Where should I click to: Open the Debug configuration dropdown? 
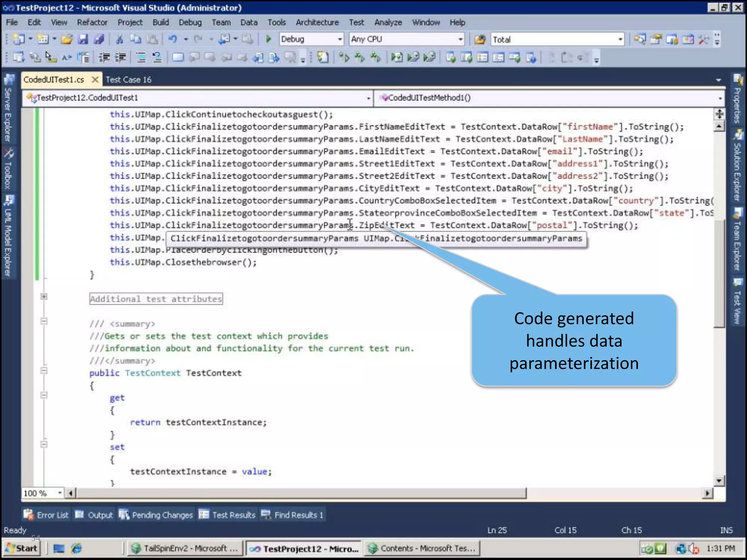click(x=340, y=39)
